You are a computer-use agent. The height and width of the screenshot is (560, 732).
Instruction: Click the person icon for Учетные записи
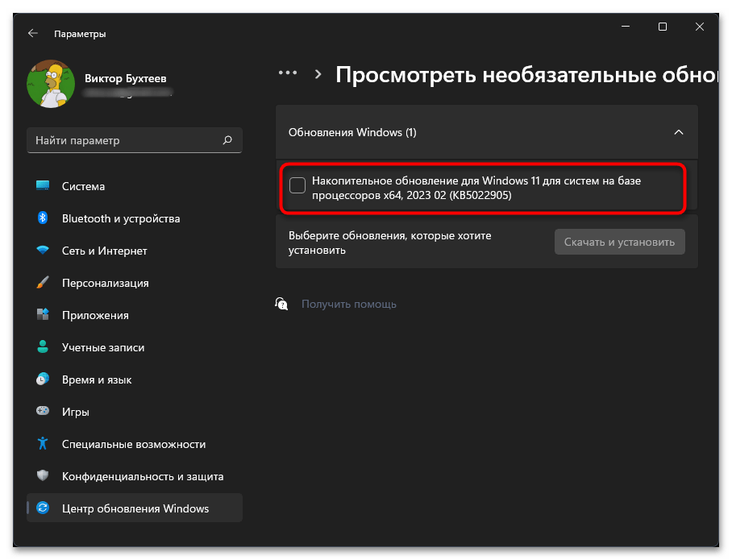[43, 346]
